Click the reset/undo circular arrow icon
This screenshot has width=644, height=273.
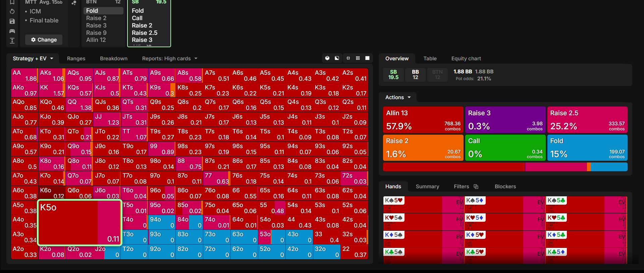[x=12, y=11]
